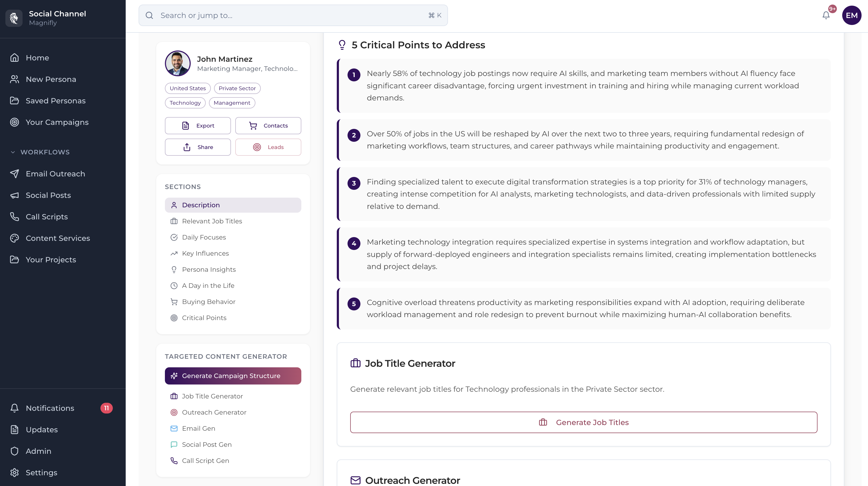Screen dimensions: 868x486
Task: Open the Leads button
Action: 268,147
